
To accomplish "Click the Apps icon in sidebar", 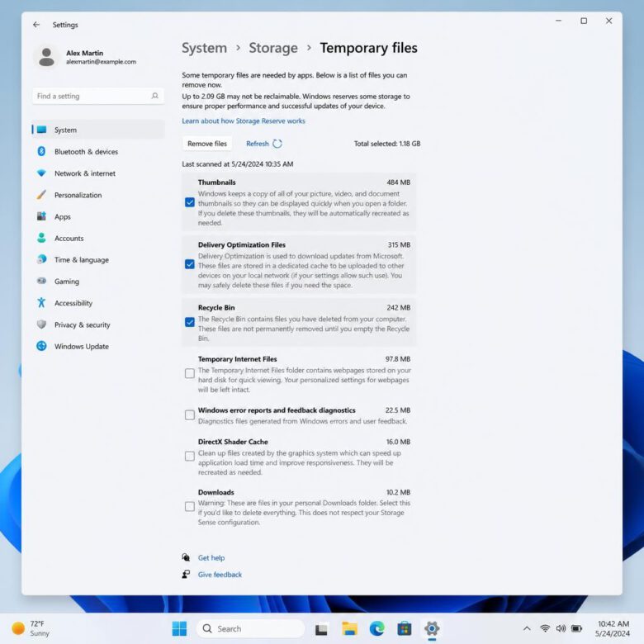I will point(41,216).
